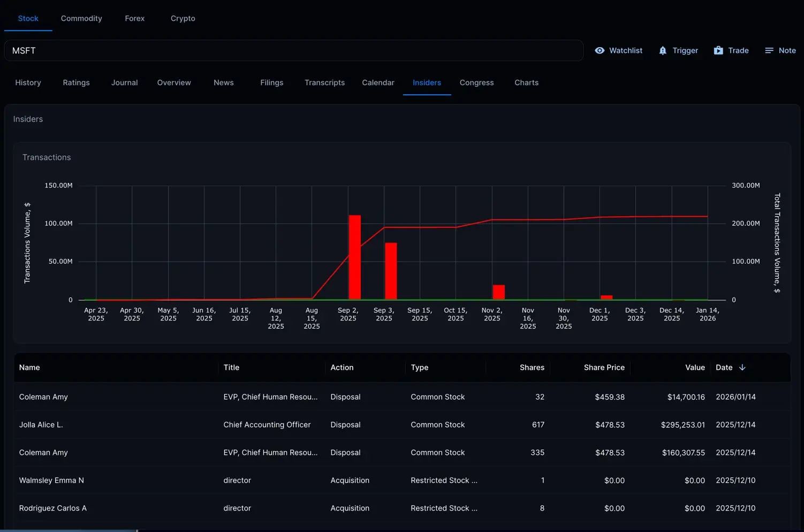Open the Crypto asset tab
The height and width of the screenshot is (532, 804).
point(183,18)
